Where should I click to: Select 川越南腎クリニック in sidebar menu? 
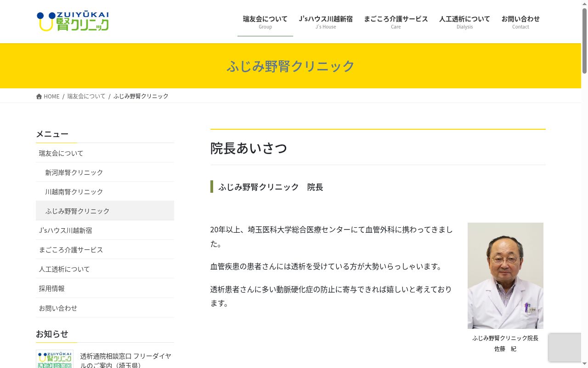[105, 191]
